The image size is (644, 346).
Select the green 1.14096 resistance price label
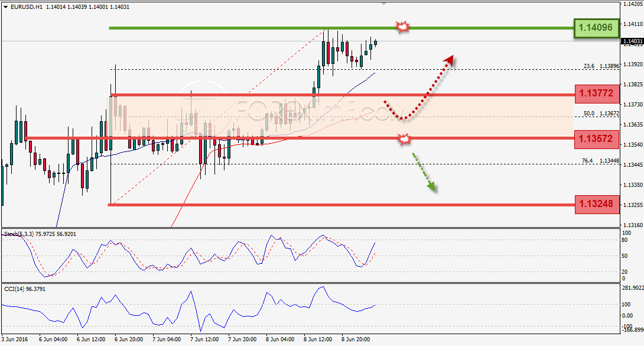596,28
